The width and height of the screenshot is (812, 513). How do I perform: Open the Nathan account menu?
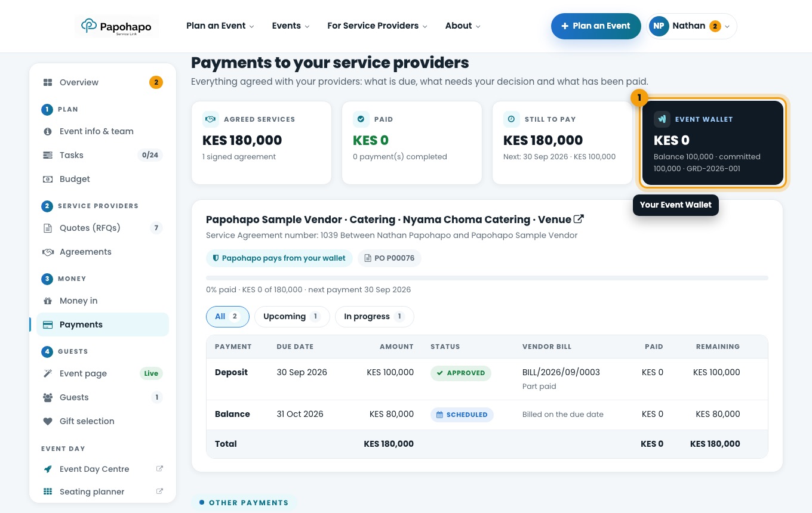pos(692,26)
